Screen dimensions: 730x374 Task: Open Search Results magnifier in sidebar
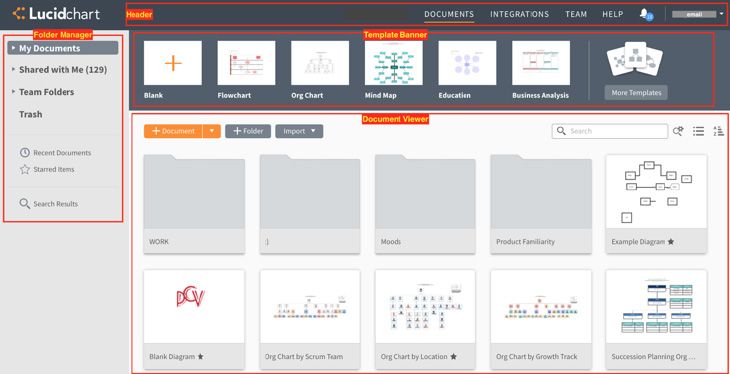click(x=25, y=204)
